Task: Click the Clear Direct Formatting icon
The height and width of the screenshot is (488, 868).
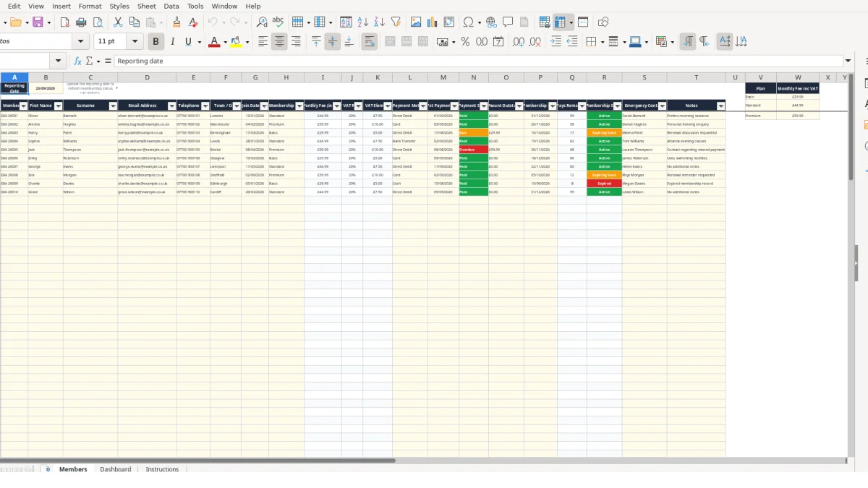Action: point(193,22)
